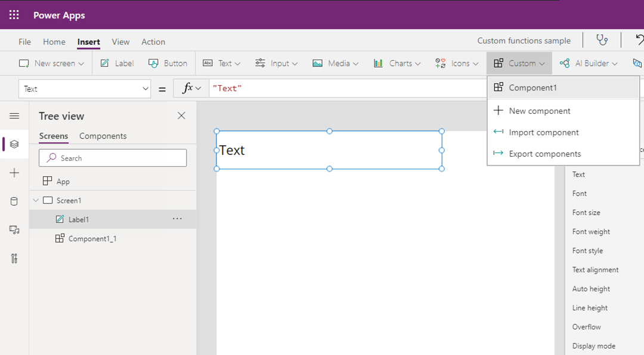
Task: Open the Advanced tools panel icon
Action: [14, 258]
